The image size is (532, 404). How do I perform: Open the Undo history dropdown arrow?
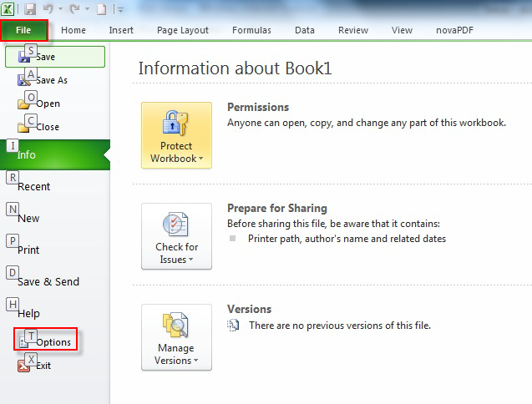(x=60, y=9)
